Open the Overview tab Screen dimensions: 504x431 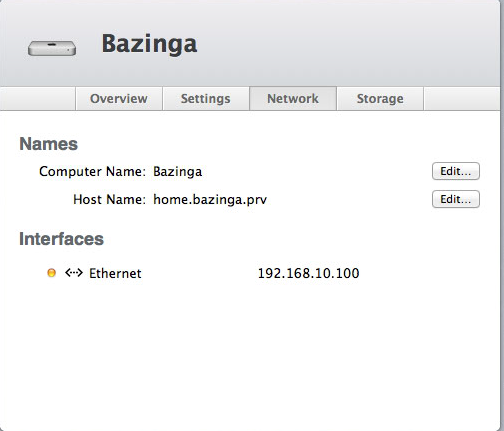click(119, 99)
